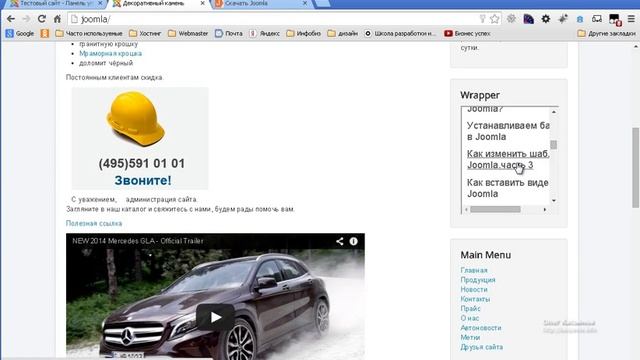640x360 pixels.
Task: Bookmark this page with the star icon
Action: 495,19
